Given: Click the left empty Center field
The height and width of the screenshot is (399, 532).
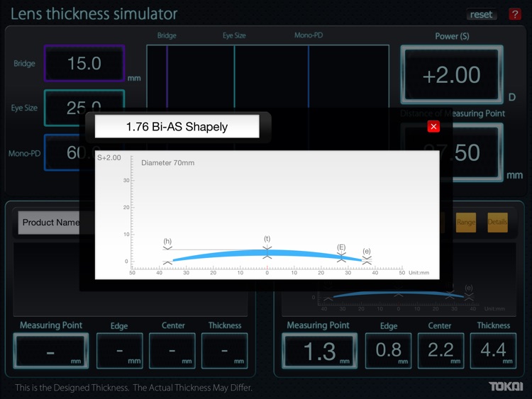Looking at the screenshot, I should (172, 351).
